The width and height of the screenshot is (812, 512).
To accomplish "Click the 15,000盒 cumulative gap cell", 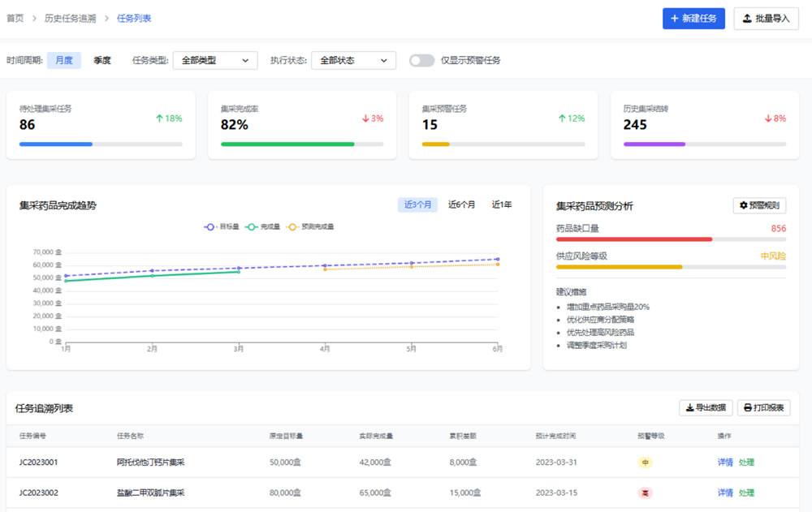I will point(465,493).
